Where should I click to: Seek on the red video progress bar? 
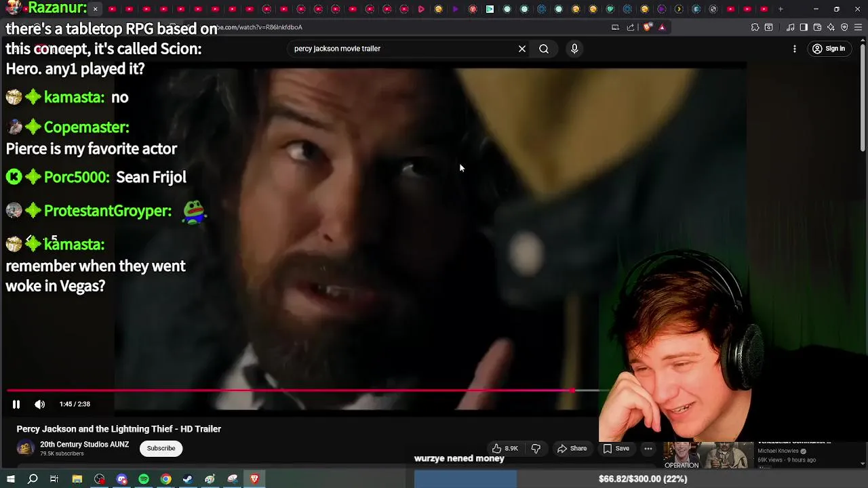(302, 390)
